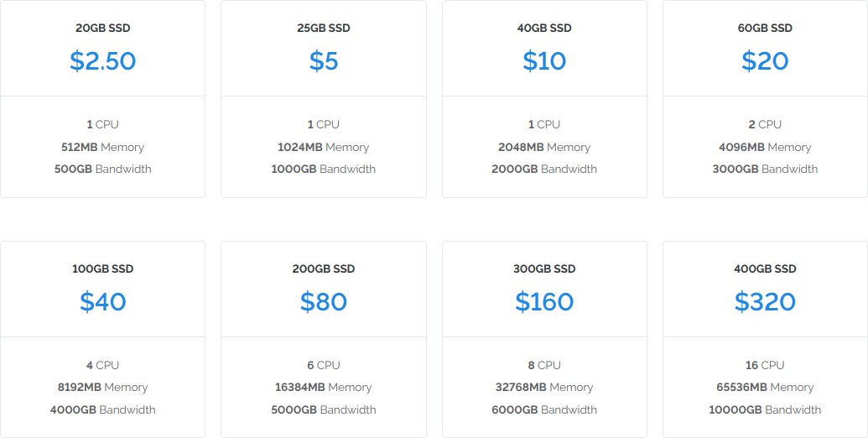Select the $40 plan price

102,301
